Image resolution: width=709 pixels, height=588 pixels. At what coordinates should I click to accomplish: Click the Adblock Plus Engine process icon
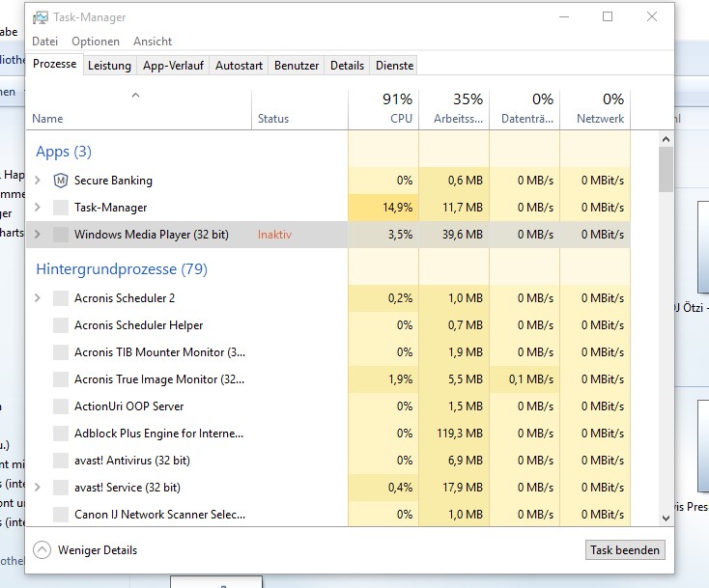(x=61, y=434)
